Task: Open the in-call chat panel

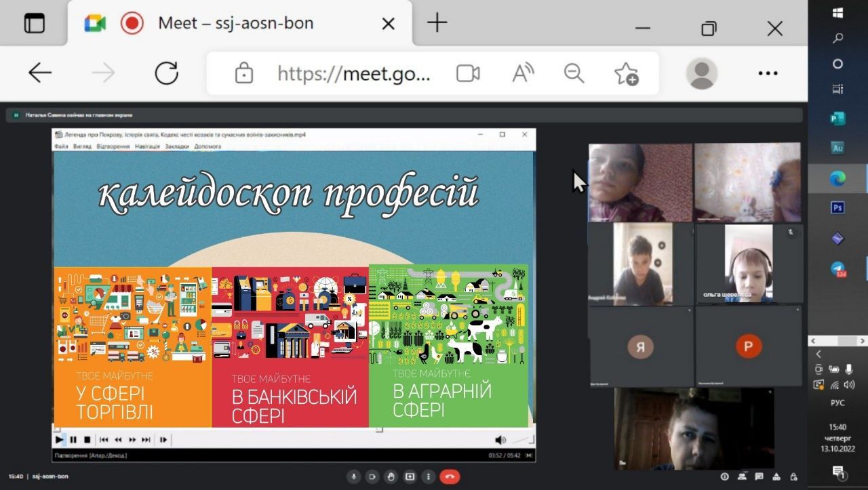Action: (759, 476)
